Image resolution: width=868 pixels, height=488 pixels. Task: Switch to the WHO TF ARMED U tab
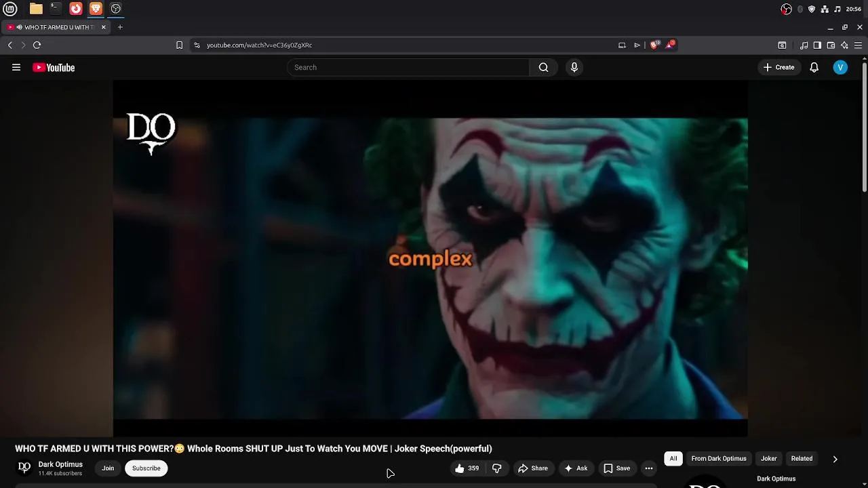[58, 27]
